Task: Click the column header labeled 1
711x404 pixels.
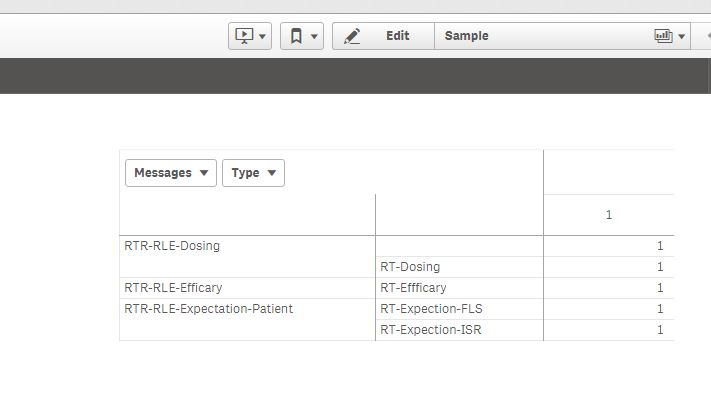Action: tap(609, 215)
